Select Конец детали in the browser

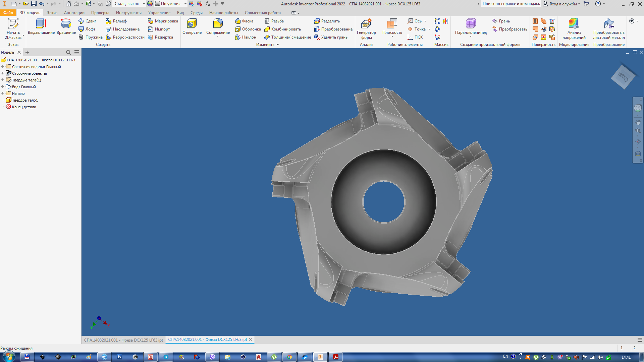pyautogui.click(x=21, y=107)
